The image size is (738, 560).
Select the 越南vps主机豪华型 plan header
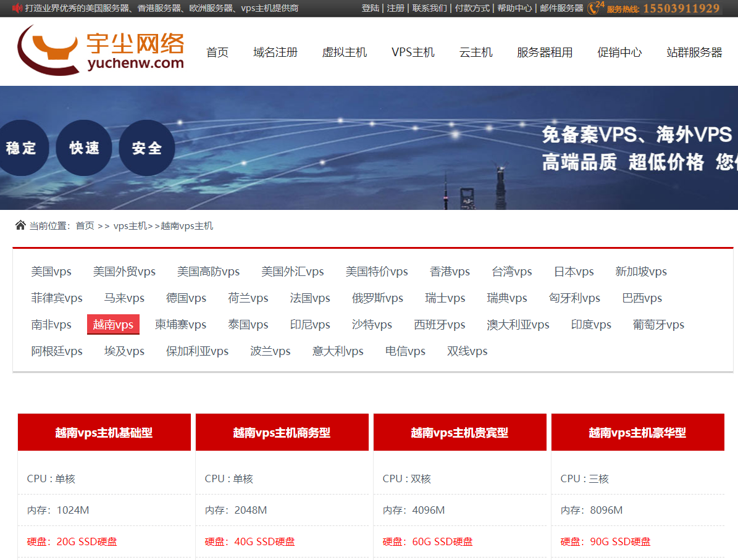637,433
